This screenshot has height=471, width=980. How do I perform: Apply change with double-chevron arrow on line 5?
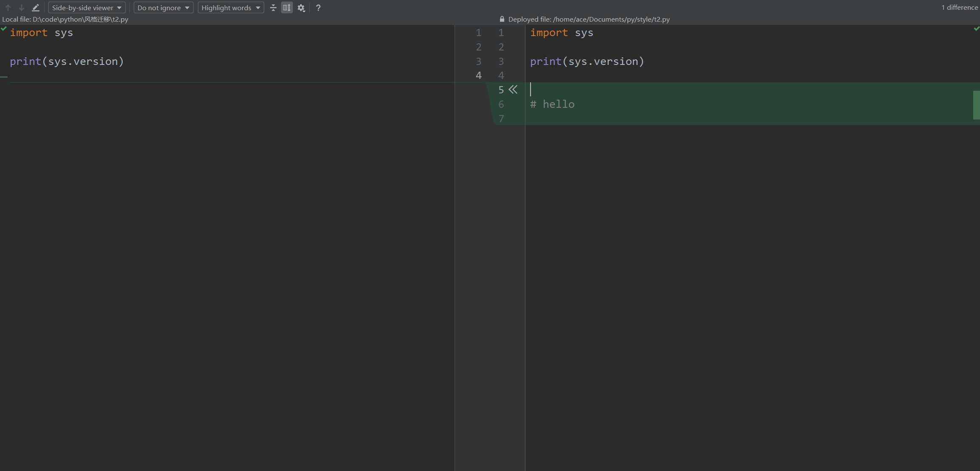(513, 90)
